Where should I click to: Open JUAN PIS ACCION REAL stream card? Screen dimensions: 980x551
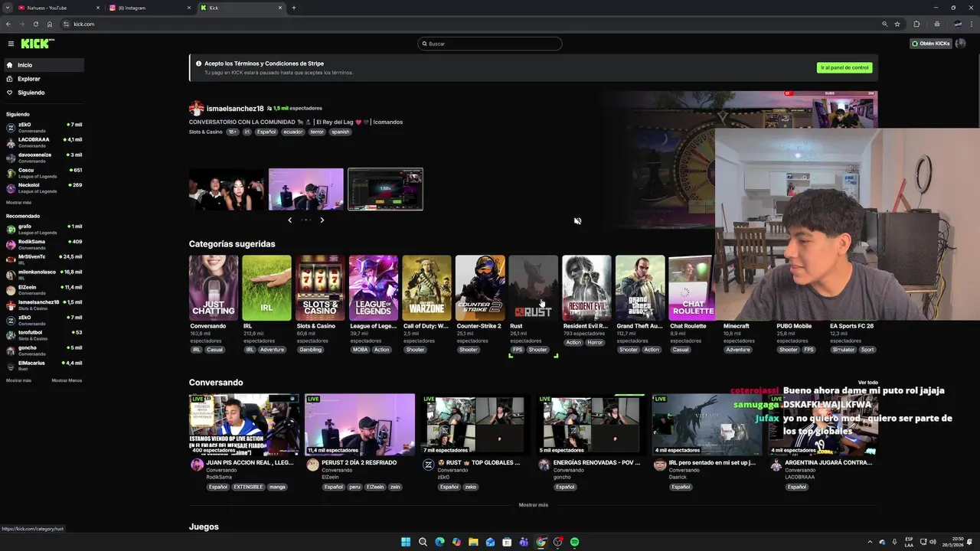tap(244, 425)
